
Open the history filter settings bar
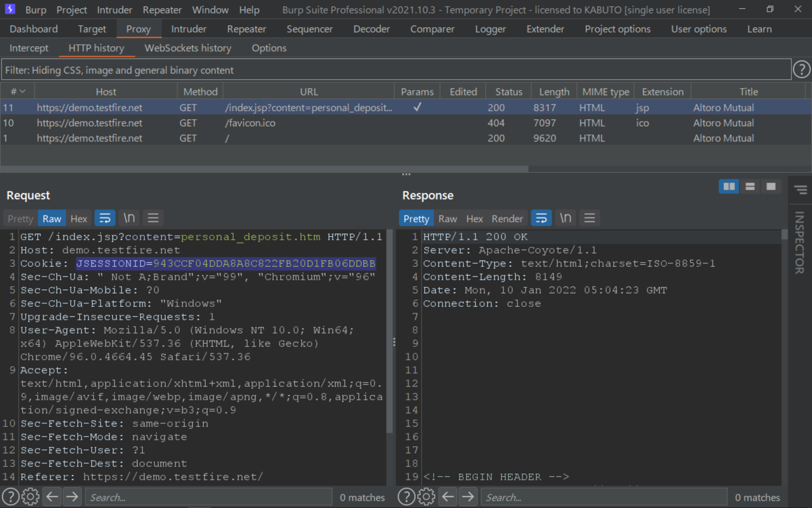click(x=396, y=70)
